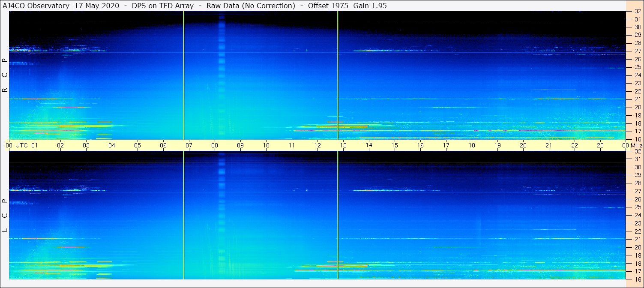Click the '09' hour label on time axis

pos(240,145)
